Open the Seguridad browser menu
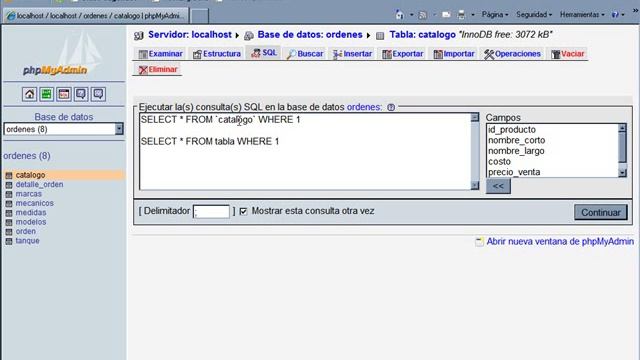 [x=534, y=15]
